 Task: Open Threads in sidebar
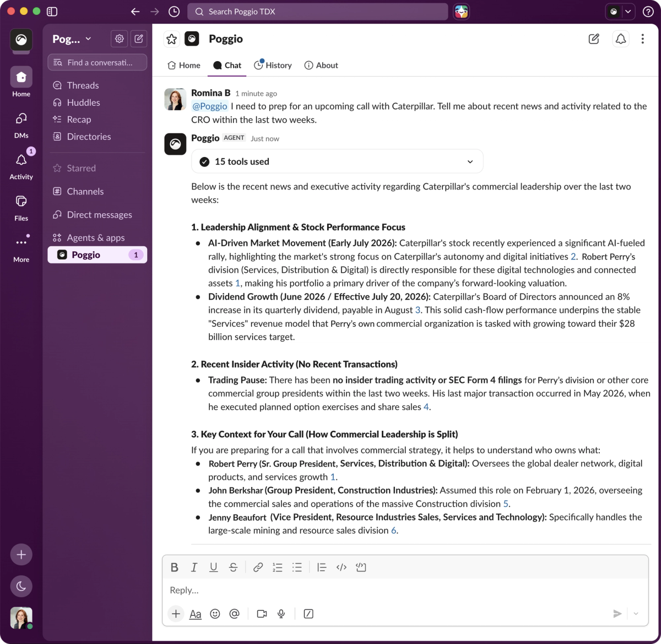(83, 85)
